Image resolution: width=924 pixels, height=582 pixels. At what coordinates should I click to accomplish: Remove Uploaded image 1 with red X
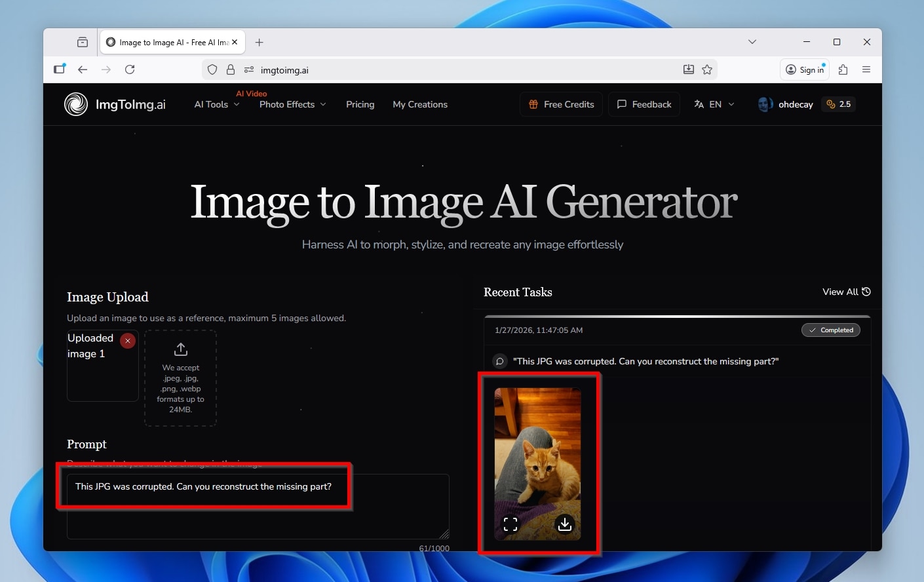(x=128, y=341)
